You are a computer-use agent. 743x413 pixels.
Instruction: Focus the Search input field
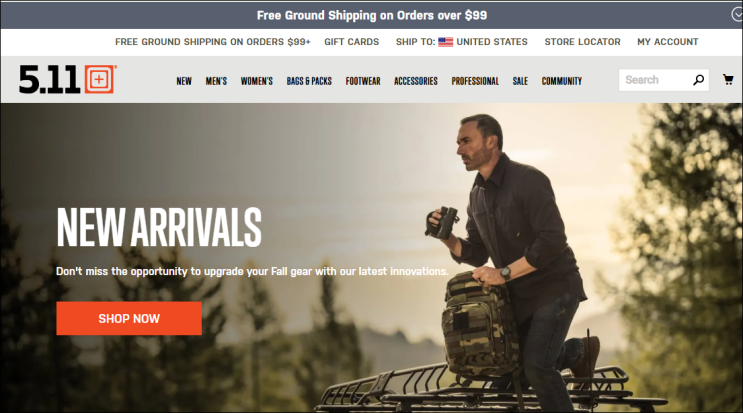coord(655,80)
